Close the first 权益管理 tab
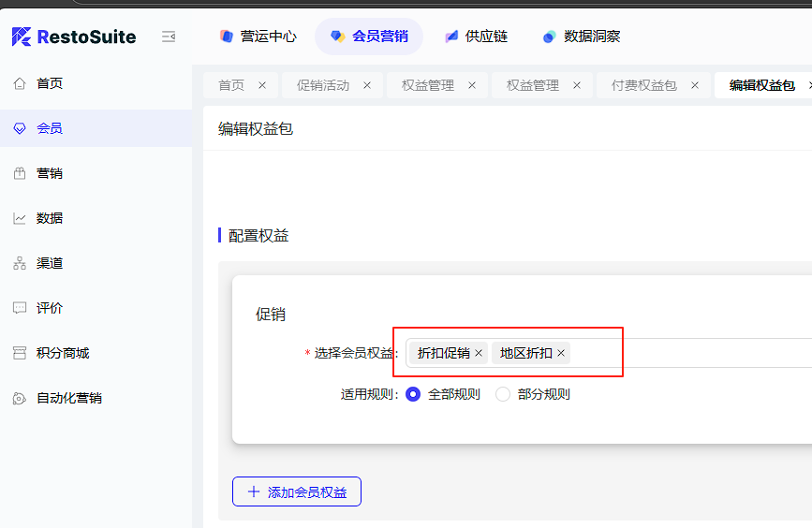This screenshot has width=812, height=528. click(x=472, y=85)
